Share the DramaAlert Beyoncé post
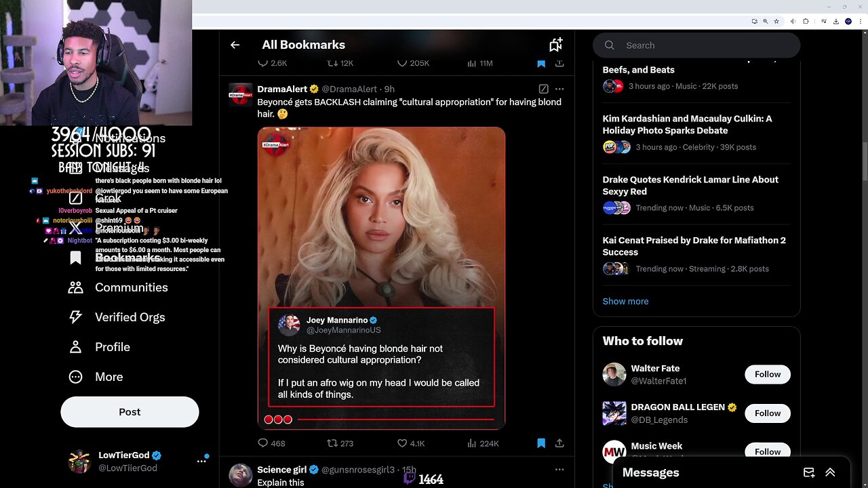868x488 pixels. point(559,443)
